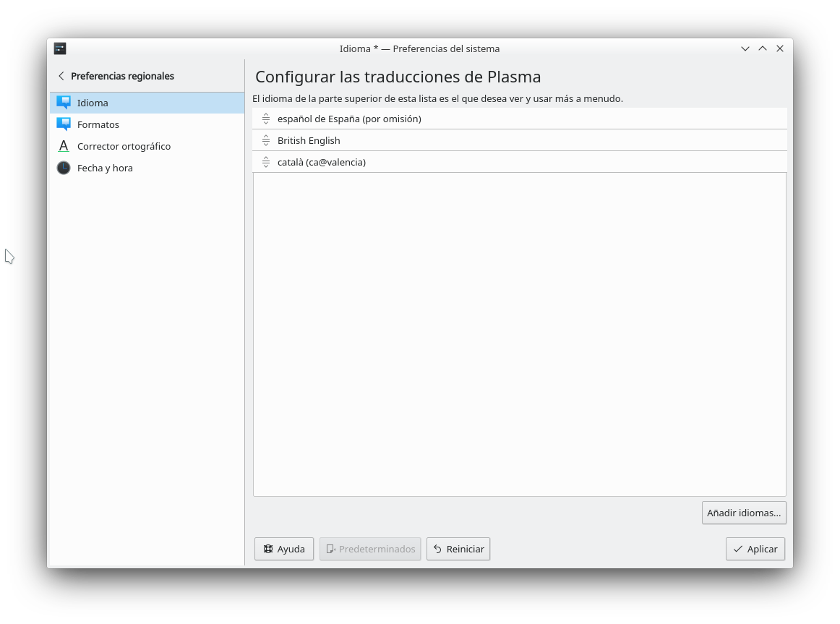Open the Formatos settings page

point(98,124)
